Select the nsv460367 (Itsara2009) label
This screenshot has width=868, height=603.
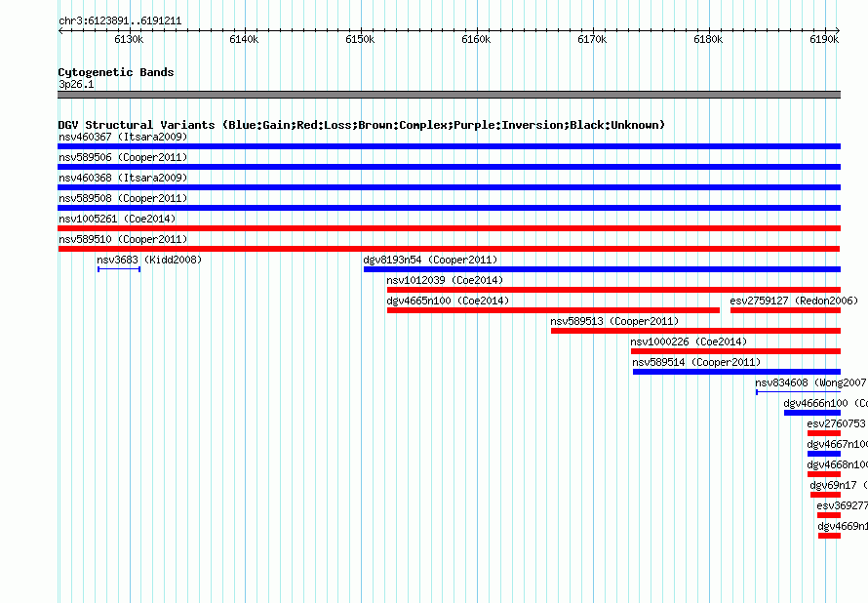pos(123,137)
